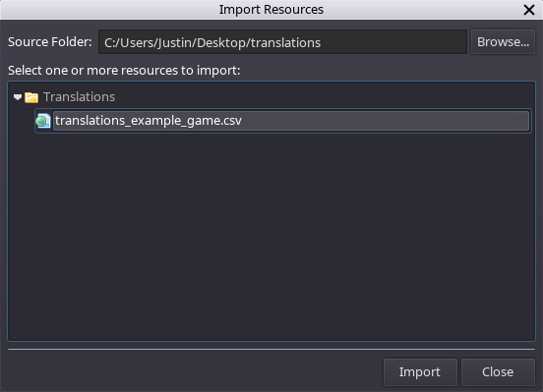
Task: Click the 'Select one or more resources' label
Action: point(124,70)
